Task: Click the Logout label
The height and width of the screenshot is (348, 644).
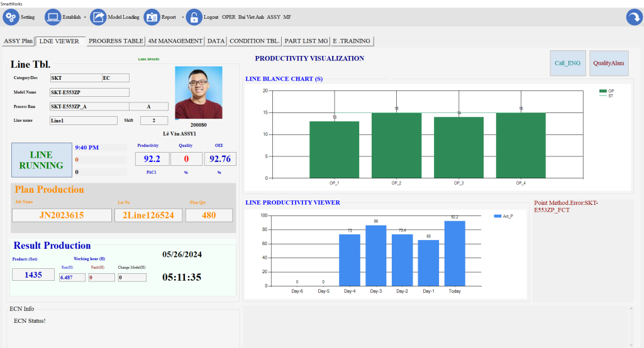Action: click(211, 17)
